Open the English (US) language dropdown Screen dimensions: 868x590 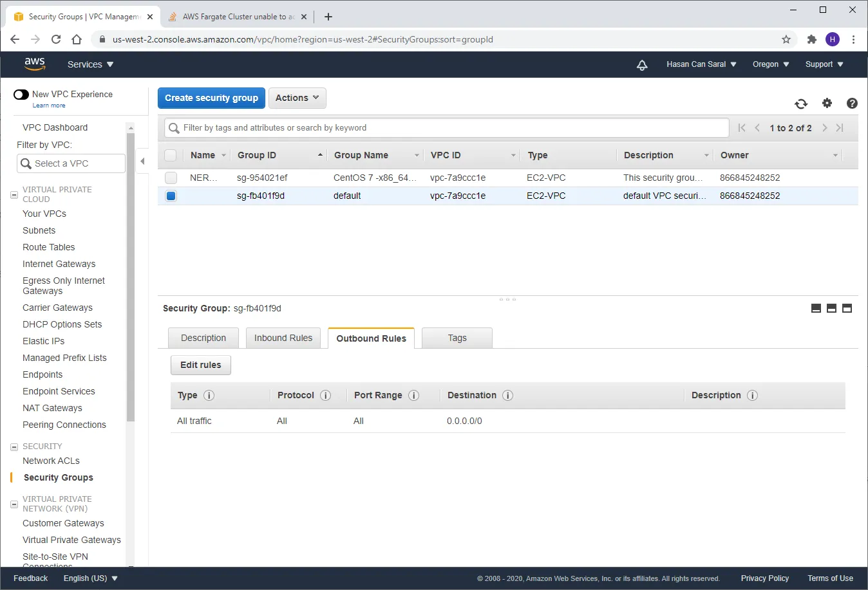point(91,578)
